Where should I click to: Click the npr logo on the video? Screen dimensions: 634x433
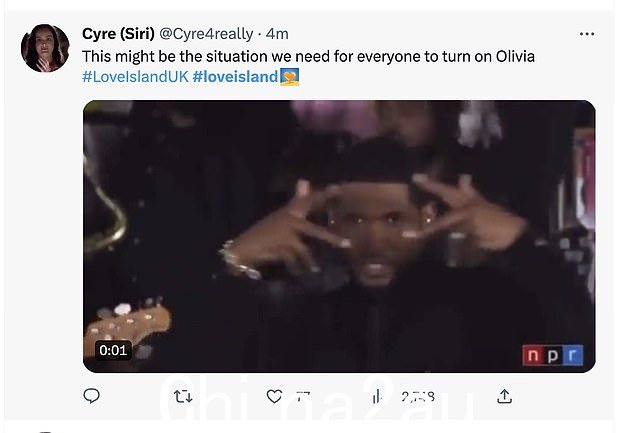coord(553,355)
